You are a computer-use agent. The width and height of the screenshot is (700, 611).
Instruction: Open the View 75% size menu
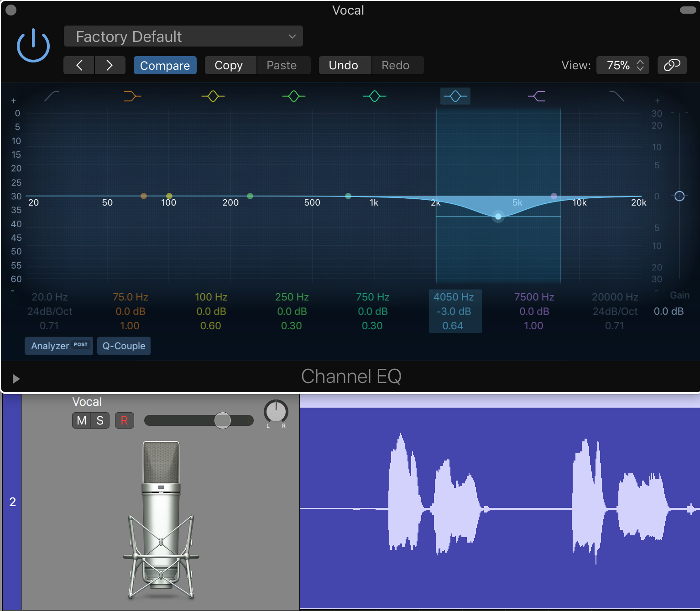click(623, 65)
